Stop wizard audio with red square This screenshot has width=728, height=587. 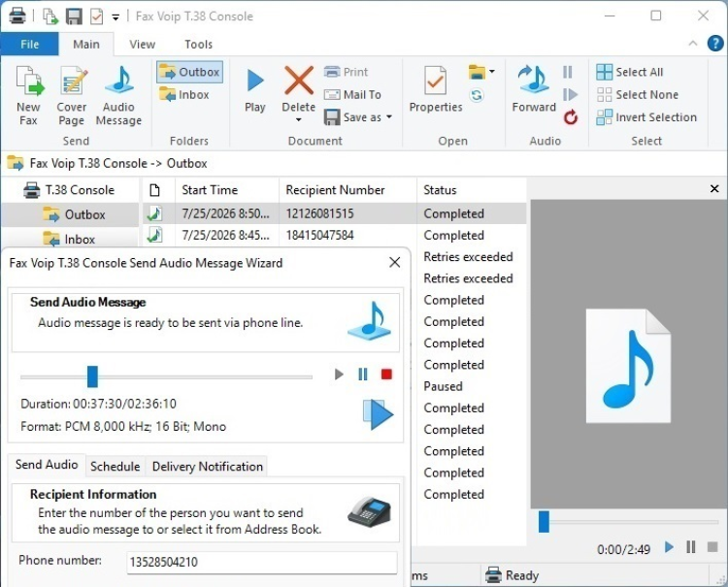386,374
